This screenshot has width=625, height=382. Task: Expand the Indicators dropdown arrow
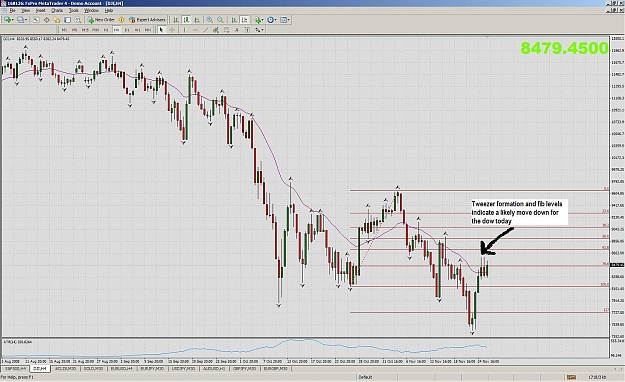click(263, 20)
